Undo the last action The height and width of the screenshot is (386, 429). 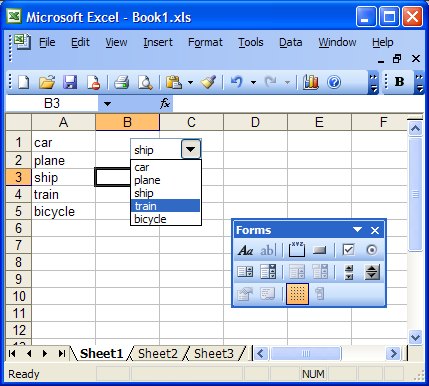237,82
